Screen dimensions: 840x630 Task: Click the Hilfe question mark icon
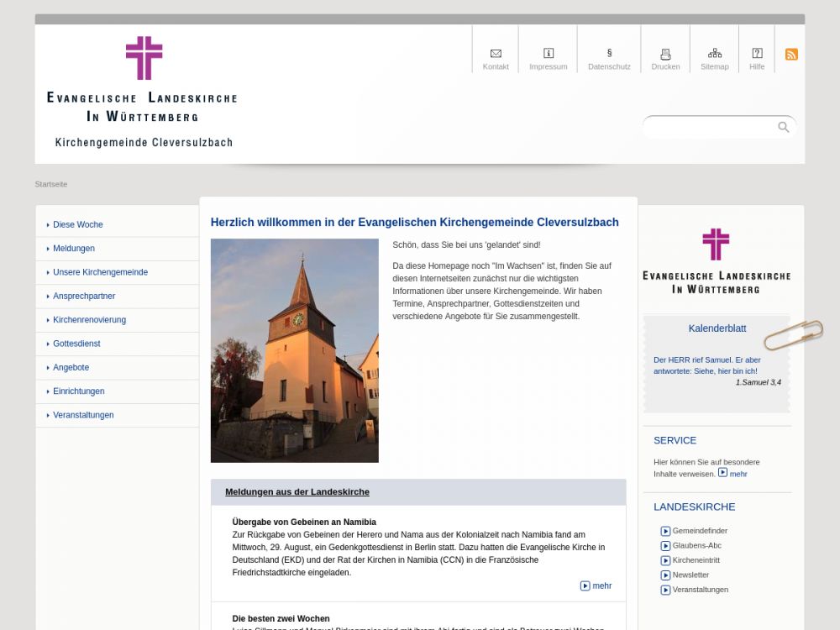tap(757, 54)
